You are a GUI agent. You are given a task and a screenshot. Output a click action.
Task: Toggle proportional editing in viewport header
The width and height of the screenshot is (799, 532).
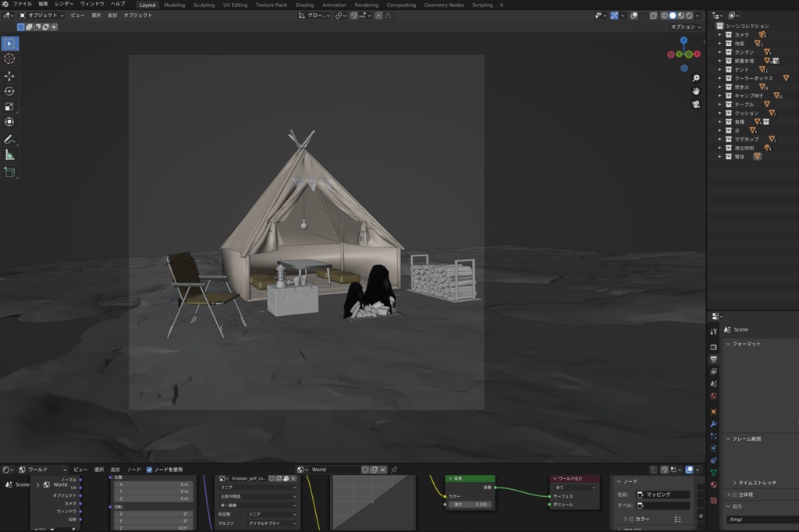pos(378,16)
